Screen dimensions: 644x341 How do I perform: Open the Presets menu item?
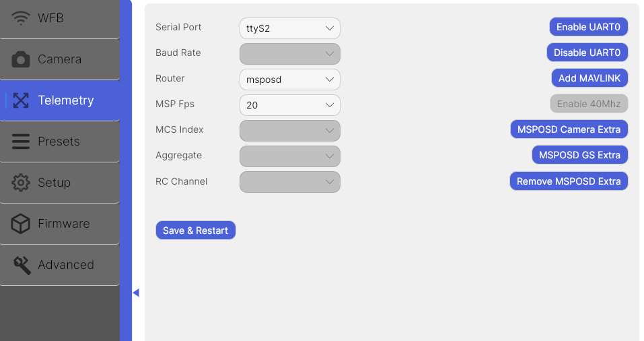tap(60, 142)
